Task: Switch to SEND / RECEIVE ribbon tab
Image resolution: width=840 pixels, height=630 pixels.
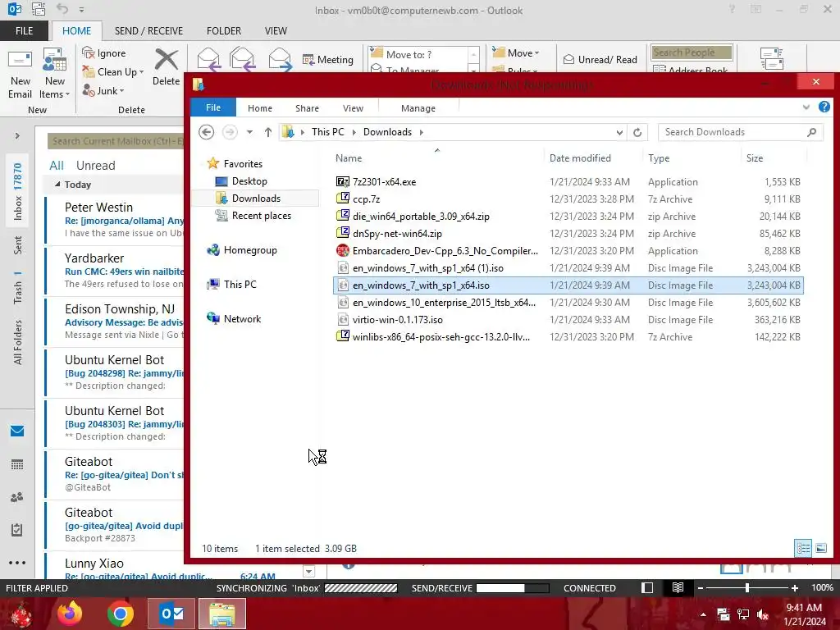Action: point(148,31)
